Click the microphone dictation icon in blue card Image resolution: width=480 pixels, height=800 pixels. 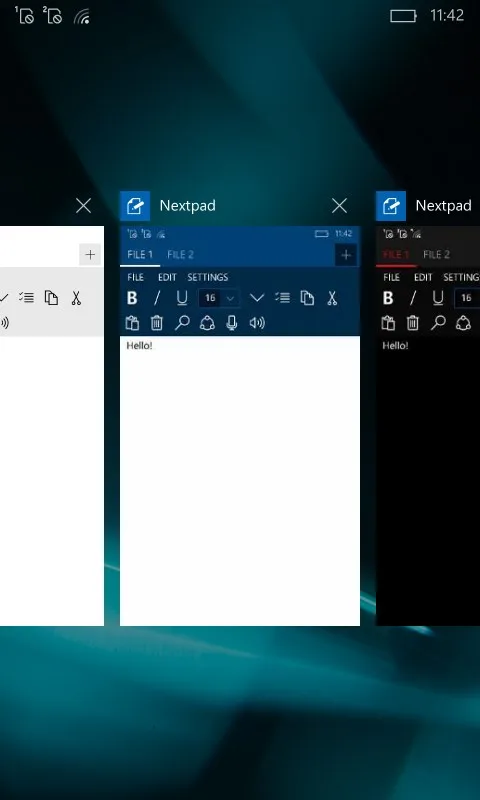[x=232, y=323]
